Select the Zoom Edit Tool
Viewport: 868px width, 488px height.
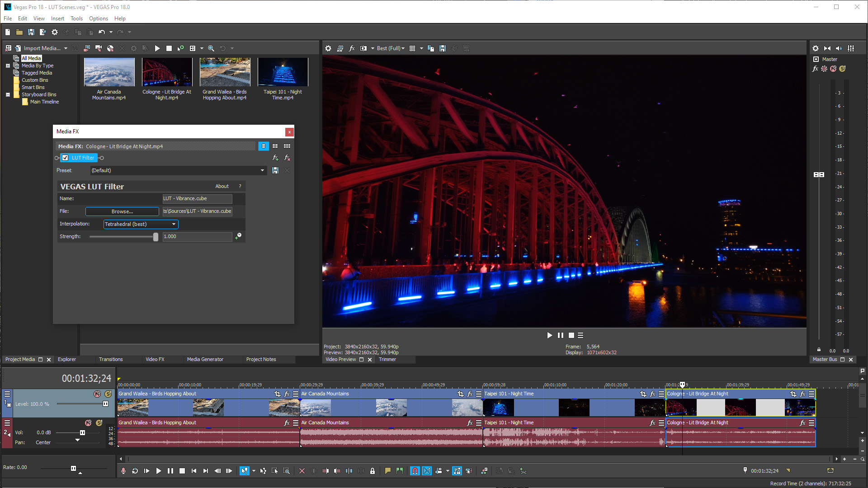[x=287, y=471]
